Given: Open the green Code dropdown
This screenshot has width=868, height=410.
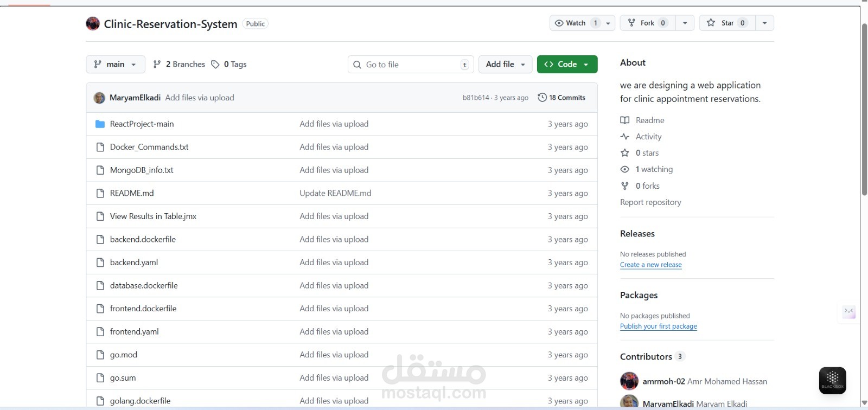Looking at the screenshot, I should 567,64.
